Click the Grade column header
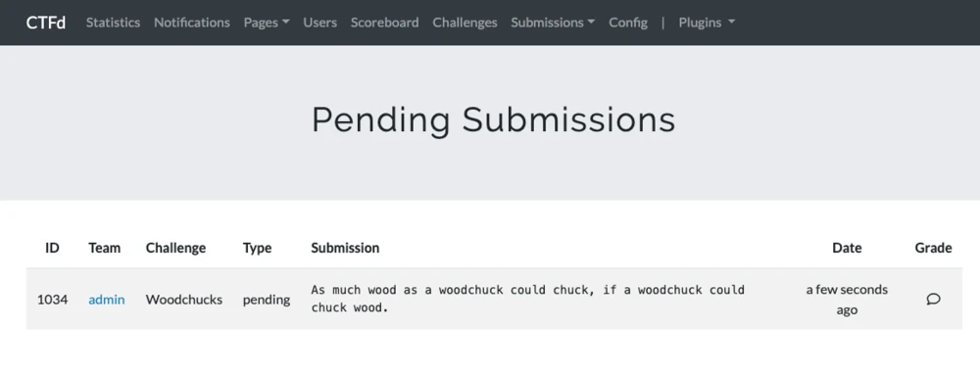980x374 pixels. (x=933, y=248)
